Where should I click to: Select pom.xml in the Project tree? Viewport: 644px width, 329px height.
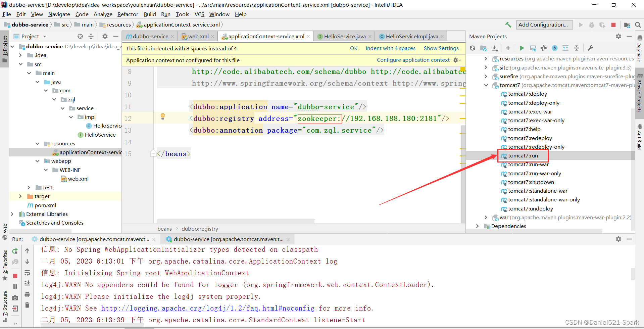coord(45,205)
